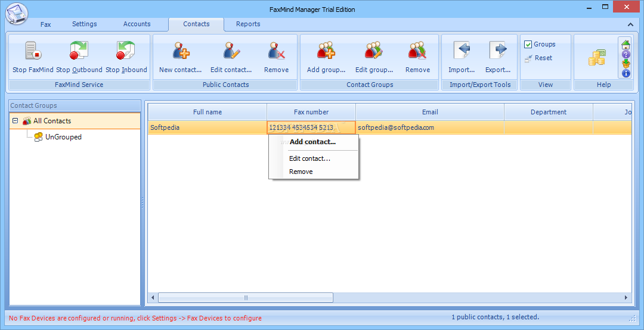Collapse the All Contacts tree node
644x330 pixels.
15,121
